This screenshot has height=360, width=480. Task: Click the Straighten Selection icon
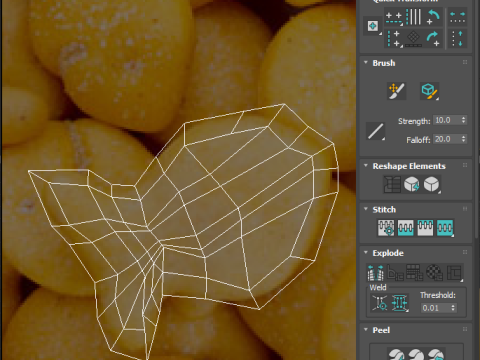[392, 184]
